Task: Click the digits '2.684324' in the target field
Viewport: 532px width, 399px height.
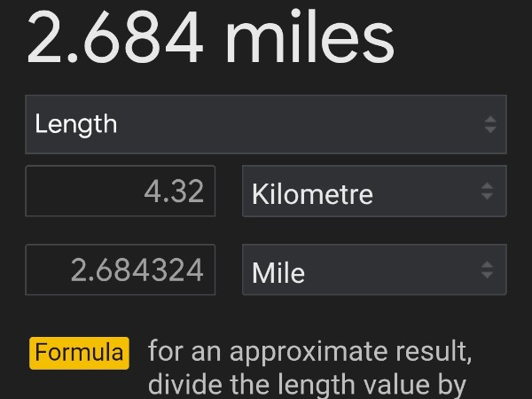Action: [137, 270]
